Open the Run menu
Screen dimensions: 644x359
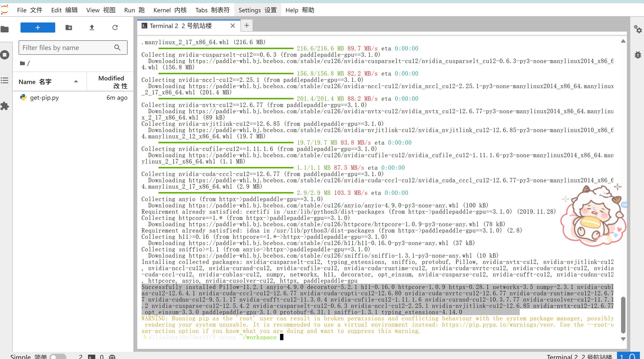(x=135, y=10)
